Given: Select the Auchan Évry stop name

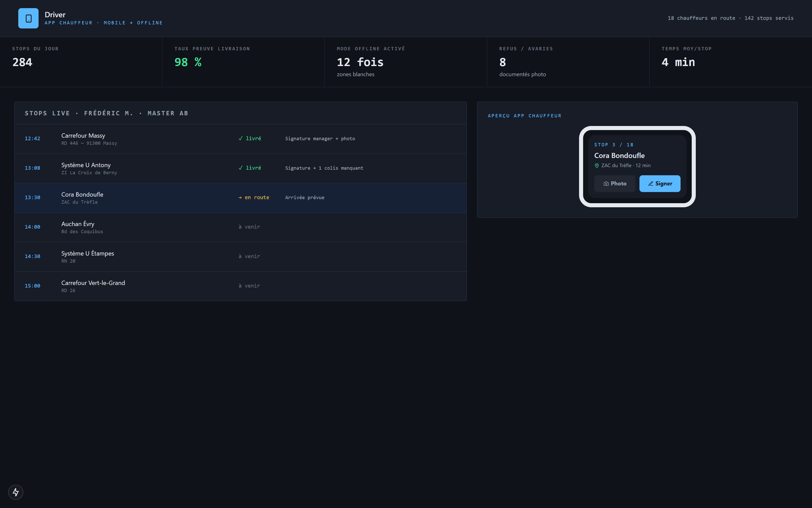Looking at the screenshot, I should (78, 224).
